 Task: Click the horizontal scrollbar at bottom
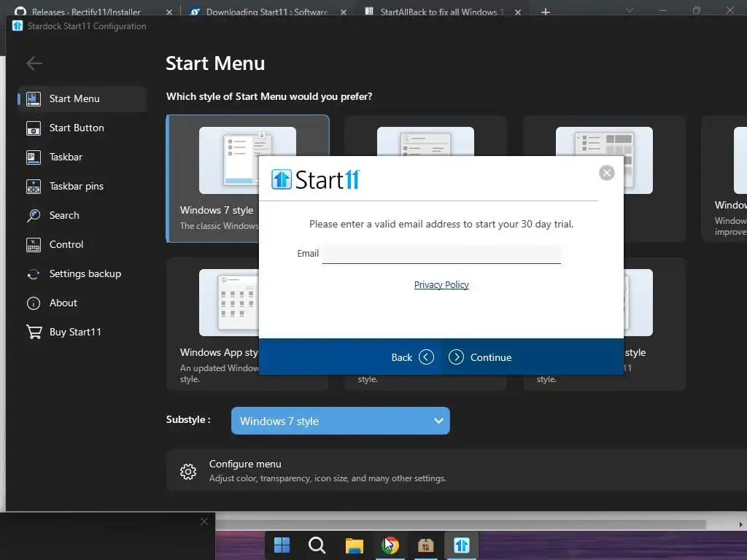(460, 524)
